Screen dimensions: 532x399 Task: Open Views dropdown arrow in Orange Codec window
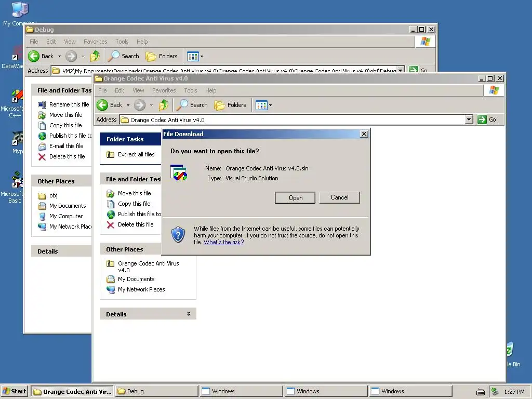click(270, 105)
